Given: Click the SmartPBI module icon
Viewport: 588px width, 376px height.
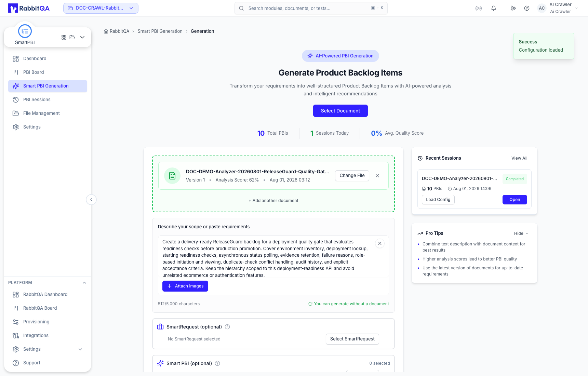Looking at the screenshot, I should click(x=25, y=31).
